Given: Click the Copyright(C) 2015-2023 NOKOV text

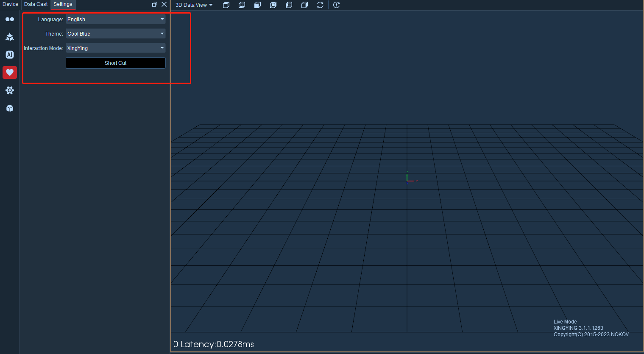Looking at the screenshot, I should tap(591, 334).
